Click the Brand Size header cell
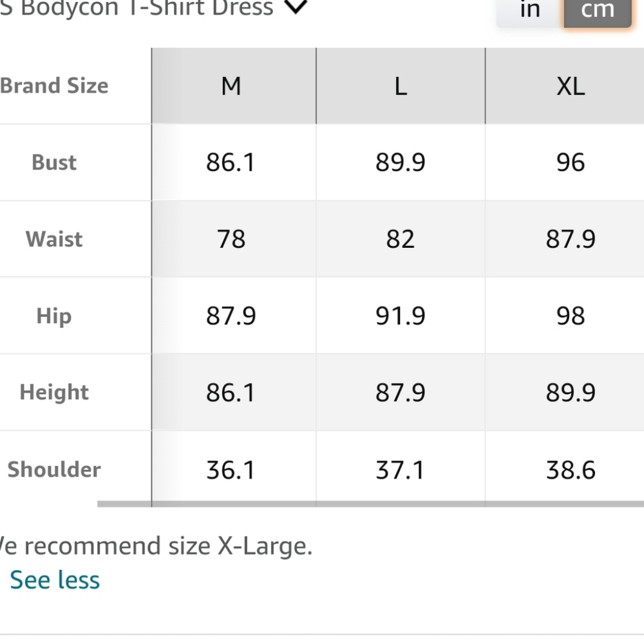This screenshot has width=644, height=644. (54, 86)
